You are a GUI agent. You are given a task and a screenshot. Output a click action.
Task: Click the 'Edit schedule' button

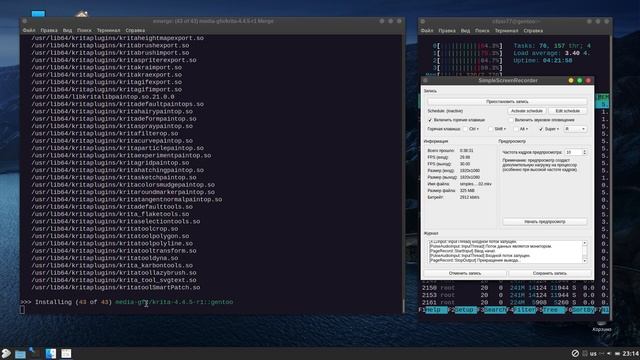coord(567,111)
